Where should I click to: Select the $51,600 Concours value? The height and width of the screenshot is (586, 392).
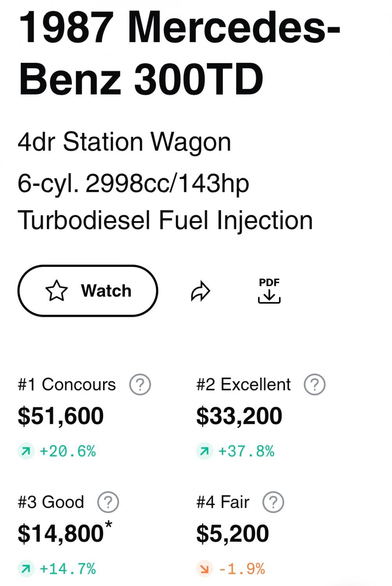tap(61, 416)
